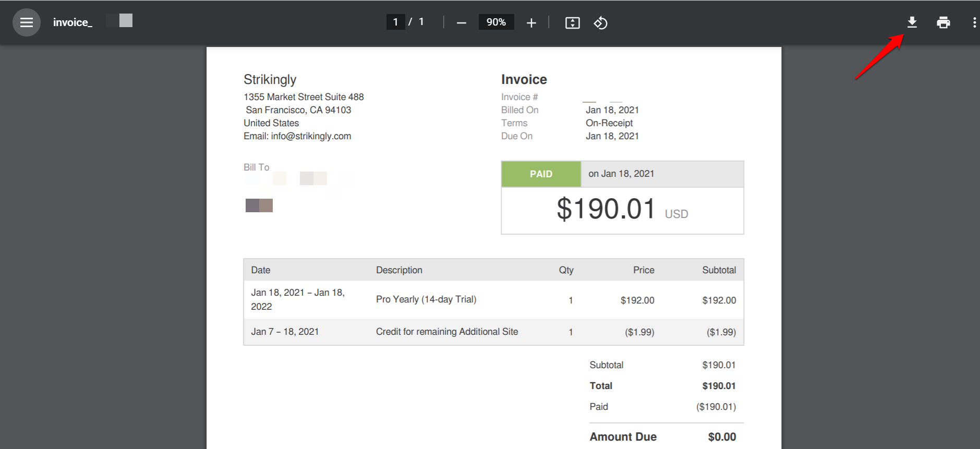Click the green PAID status badge

click(x=541, y=174)
